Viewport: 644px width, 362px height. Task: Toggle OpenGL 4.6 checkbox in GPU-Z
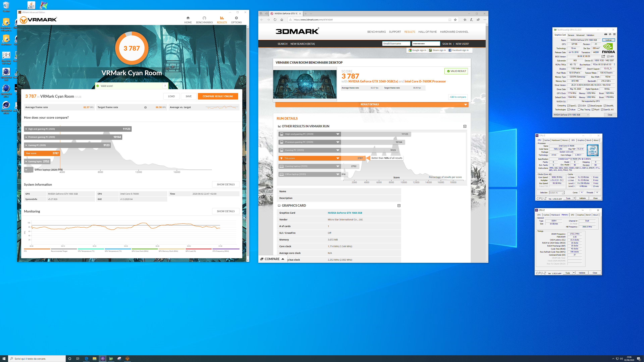(x=602, y=109)
